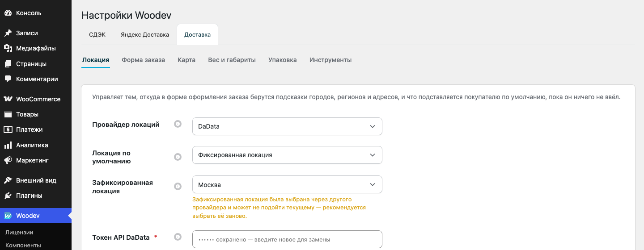Viewport: 644px width, 250px height.
Task: Open the Упаковка sub-tab
Action: 283,60
